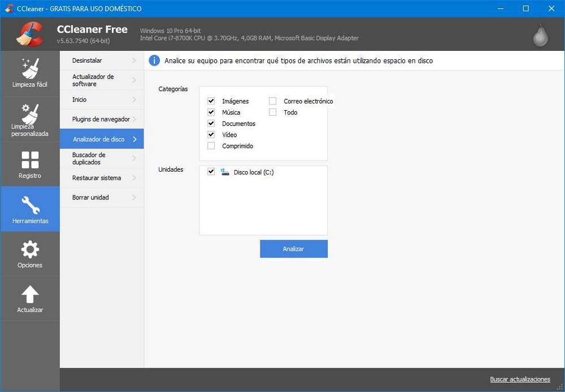Click the CCleaner Free heading
The image size is (565, 392).
click(x=92, y=29)
